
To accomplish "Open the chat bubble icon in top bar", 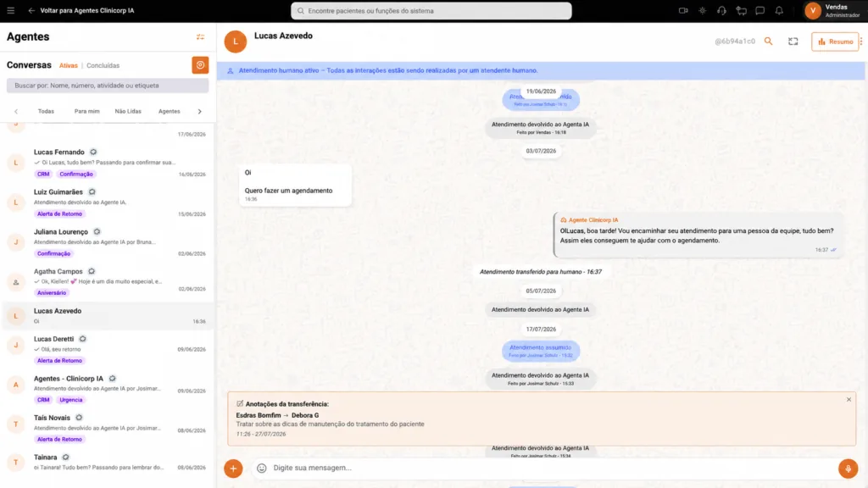I will 760,10.
